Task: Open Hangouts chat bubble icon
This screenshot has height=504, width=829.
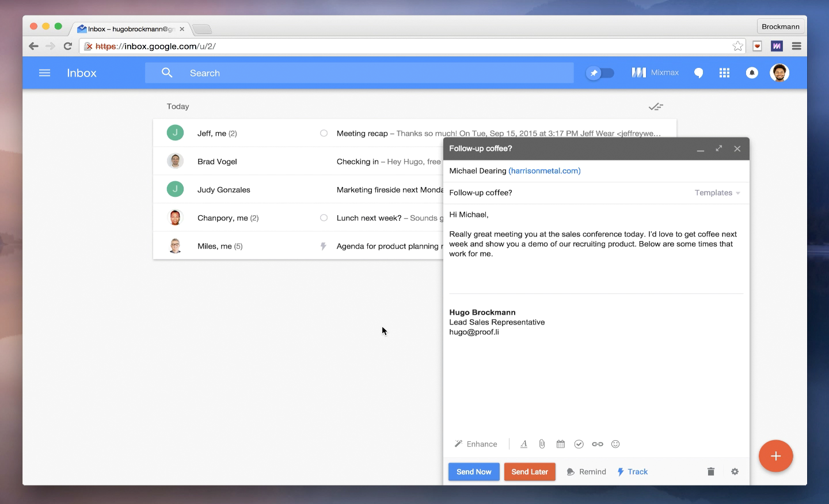Action: [698, 73]
